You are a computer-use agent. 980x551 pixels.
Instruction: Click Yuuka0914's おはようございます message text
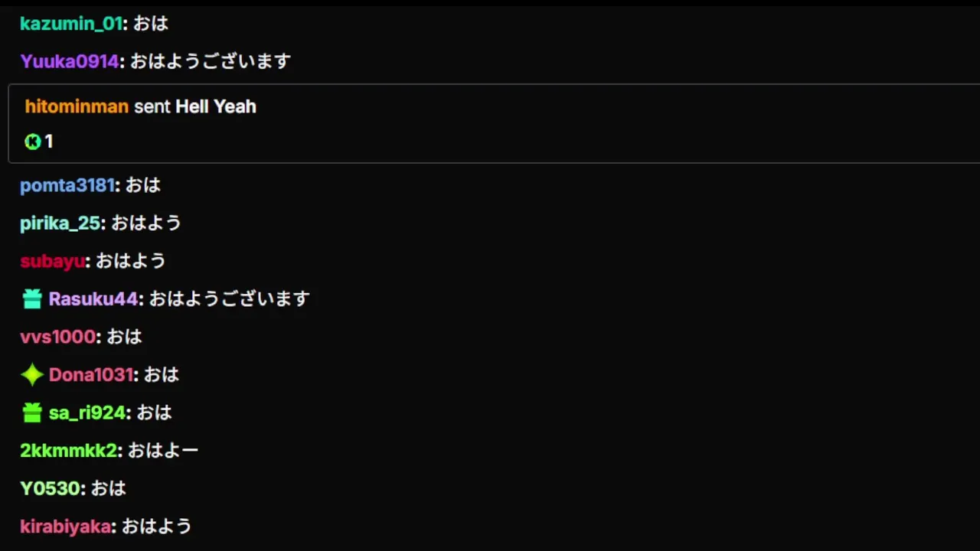211,61
